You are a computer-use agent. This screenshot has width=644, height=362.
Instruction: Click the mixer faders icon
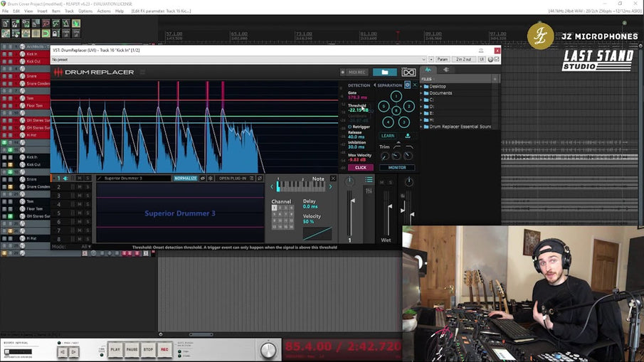pos(369,191)
